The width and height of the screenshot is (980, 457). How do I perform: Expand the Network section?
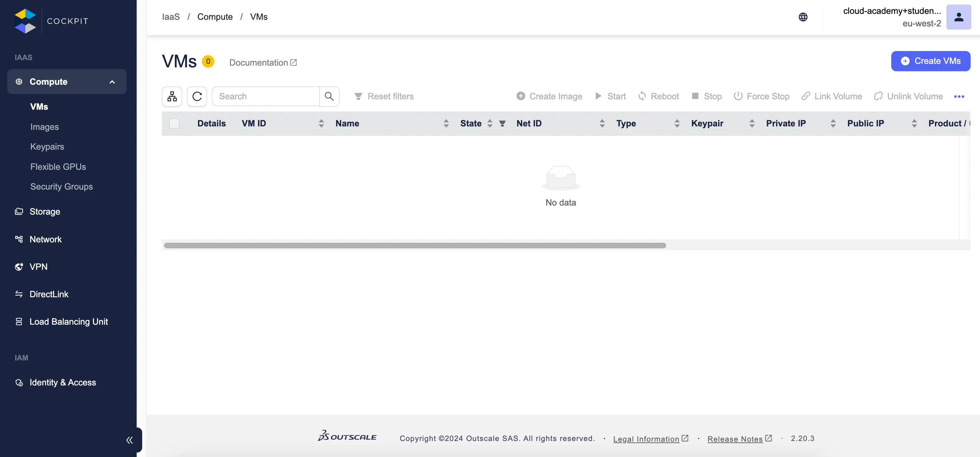pyautogui.click(x=45, y=239)
